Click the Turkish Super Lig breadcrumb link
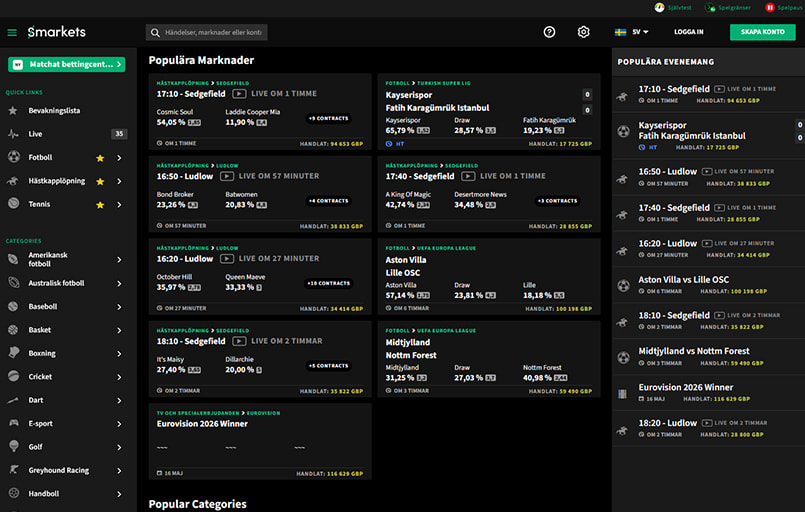Screen dimensions: 805x512 (x=444, y=83)
